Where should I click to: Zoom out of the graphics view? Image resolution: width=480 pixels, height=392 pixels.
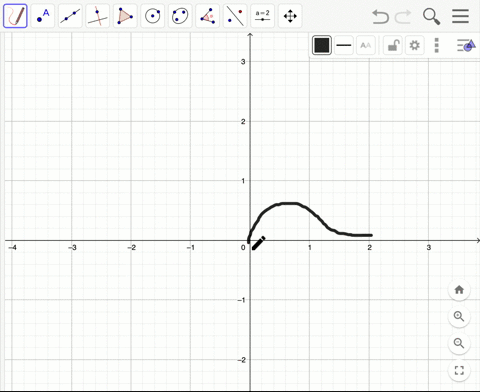[x=459, y=343]
